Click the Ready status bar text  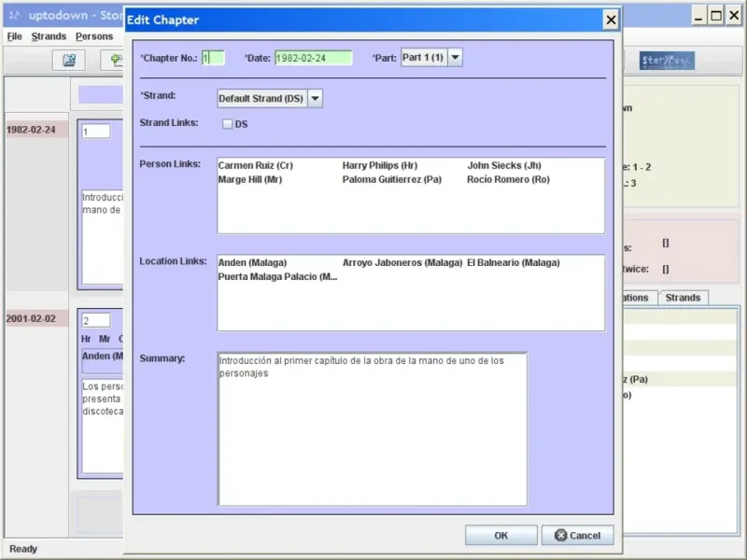23,549
